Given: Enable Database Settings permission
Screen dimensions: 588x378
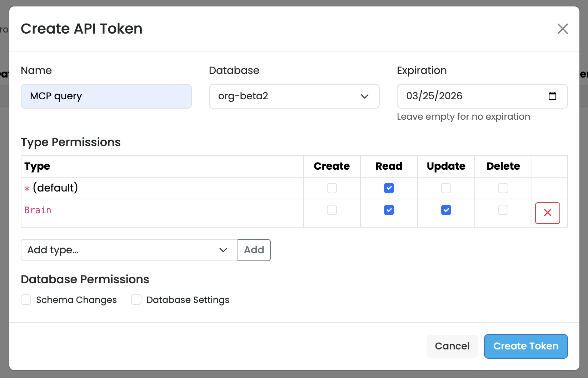Looking at the screenshot, I should (x=136, y=300).
